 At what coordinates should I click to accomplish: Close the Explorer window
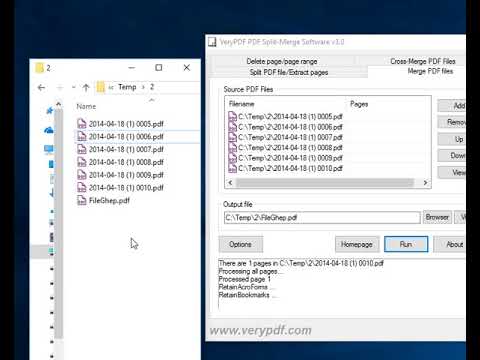point(187,68)
